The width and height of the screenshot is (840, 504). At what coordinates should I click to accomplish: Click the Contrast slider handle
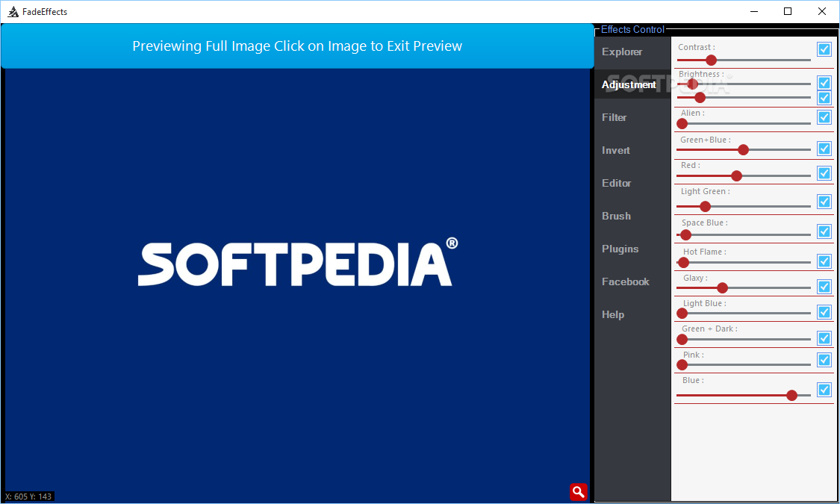pos(711,60)
